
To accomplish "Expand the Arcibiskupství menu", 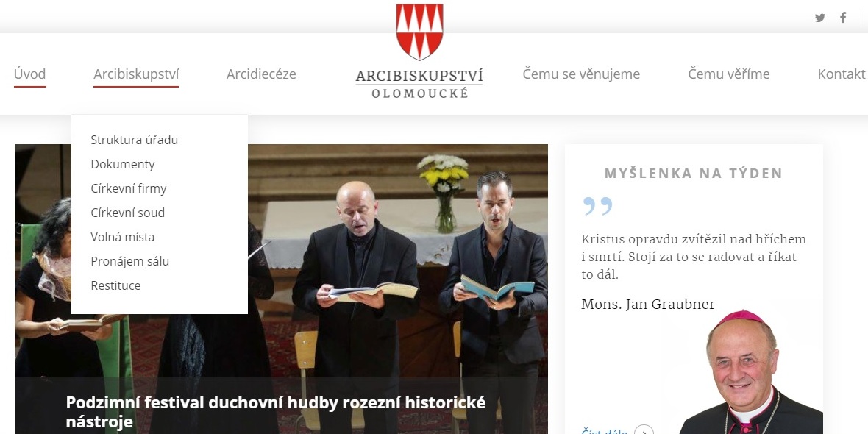I will [136, 74].
